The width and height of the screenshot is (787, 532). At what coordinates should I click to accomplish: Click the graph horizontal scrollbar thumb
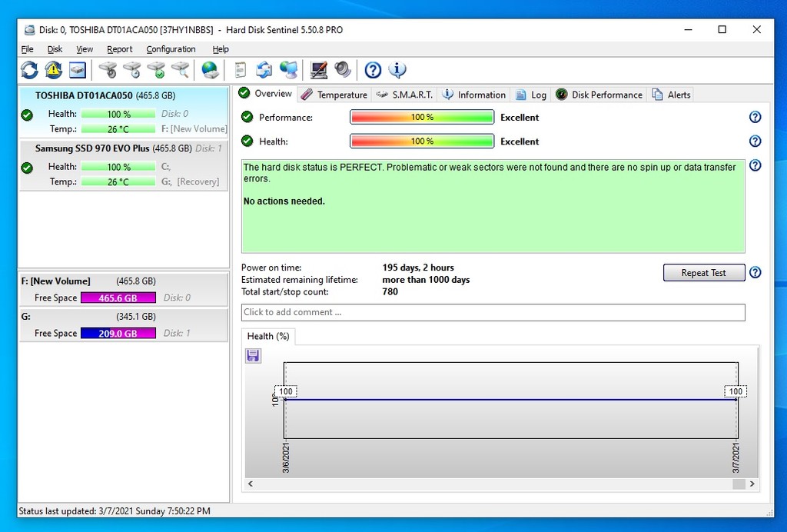[739, 484]
